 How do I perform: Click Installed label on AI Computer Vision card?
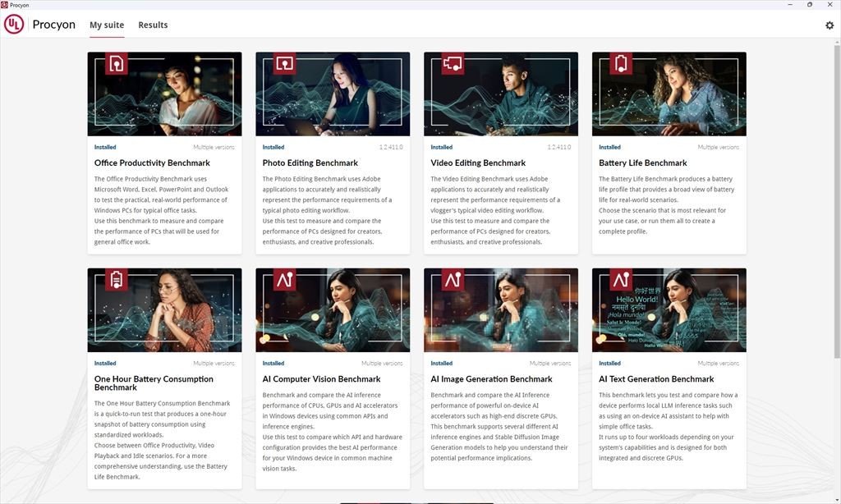(x=273, y=363)
